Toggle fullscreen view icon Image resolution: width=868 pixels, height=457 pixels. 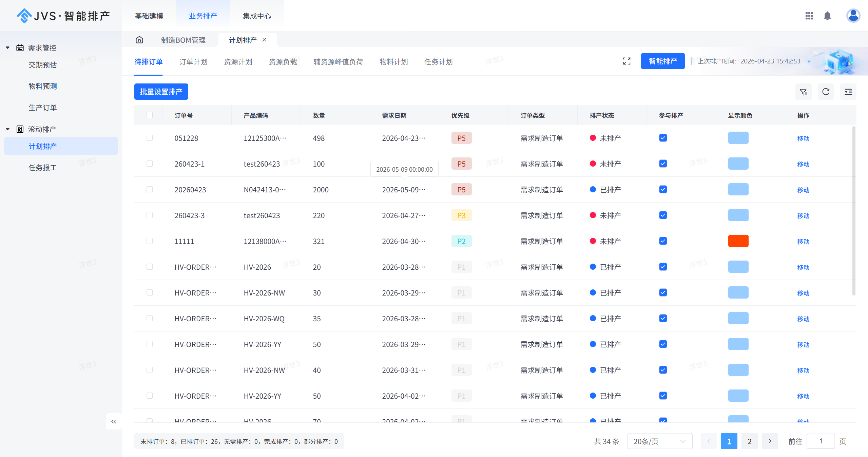coord(626,61)
